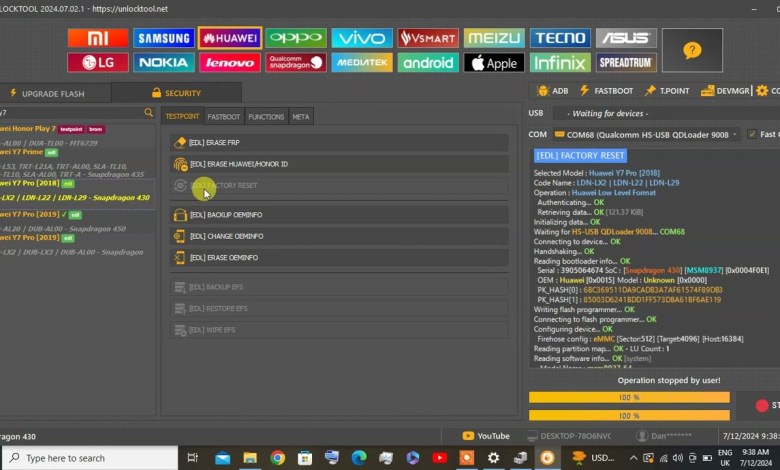The width and height of the screenshot is (780, 470).
Task: Open DEVMGR device manager
Action: click(x=725, y=91)
